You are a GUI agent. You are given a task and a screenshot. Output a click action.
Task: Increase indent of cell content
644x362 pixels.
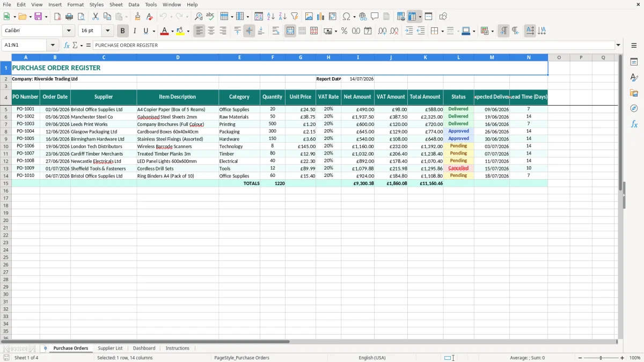coord(409,31)
